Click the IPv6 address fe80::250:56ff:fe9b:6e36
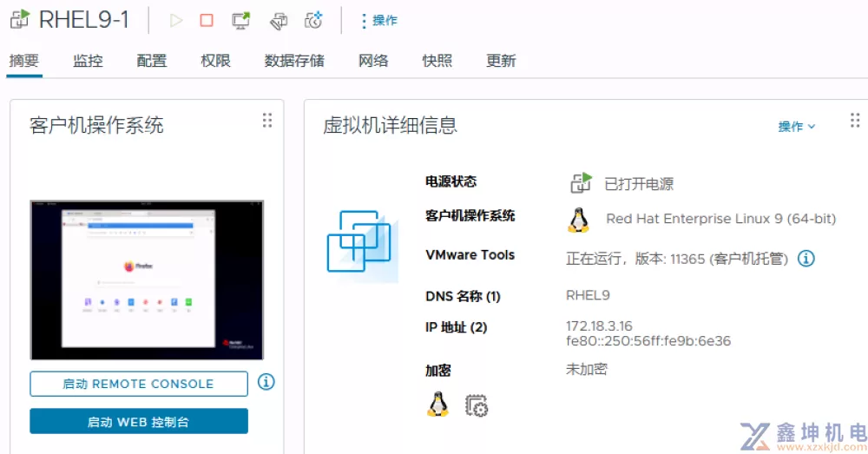 [648, 341]
